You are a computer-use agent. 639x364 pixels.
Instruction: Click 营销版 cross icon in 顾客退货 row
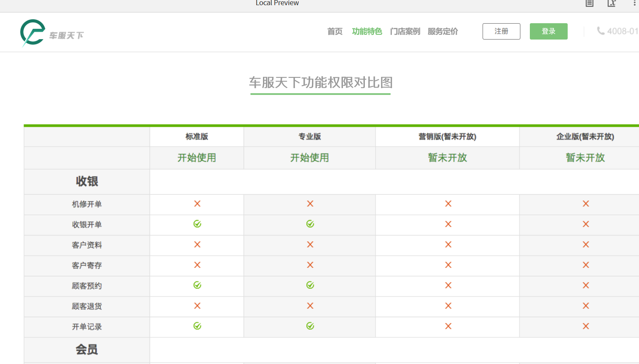click(448, 306)
